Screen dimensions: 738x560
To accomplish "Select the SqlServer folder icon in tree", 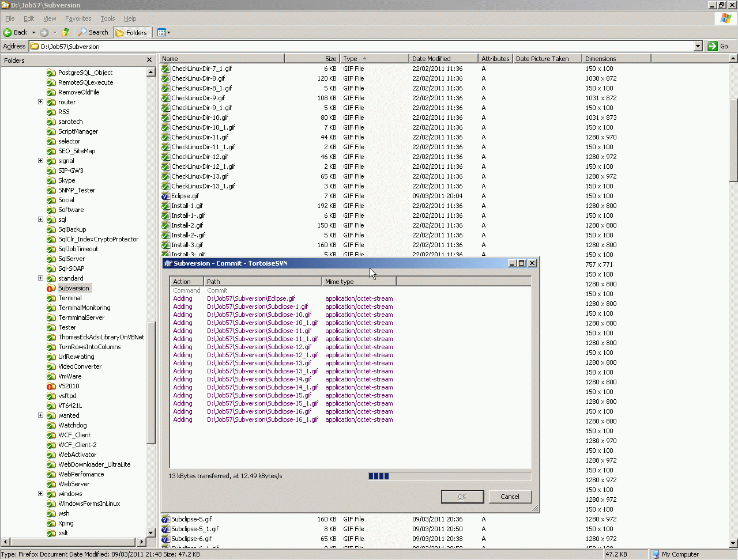I will tap(51, 259).
